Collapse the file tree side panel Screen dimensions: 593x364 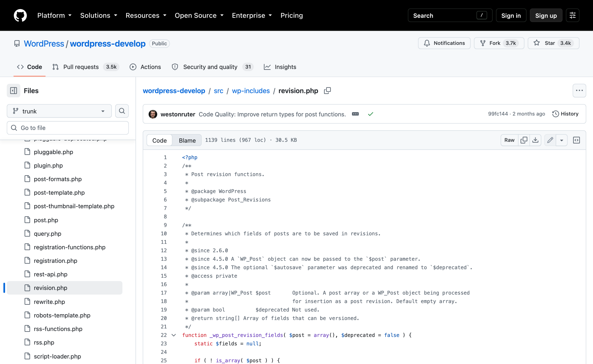(13, 91)
